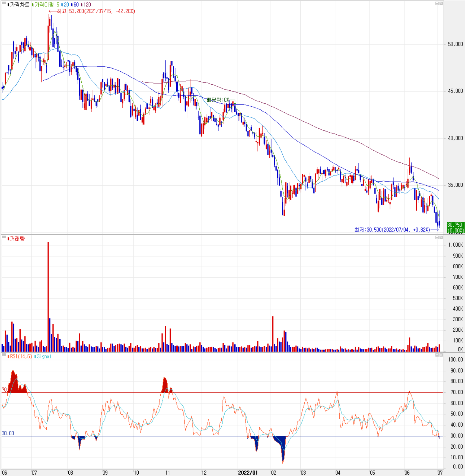The width and height of the screenshot is (465, 476).
Task: Maximize the 거래량 volume panel
Action: (x=437, y=237)
